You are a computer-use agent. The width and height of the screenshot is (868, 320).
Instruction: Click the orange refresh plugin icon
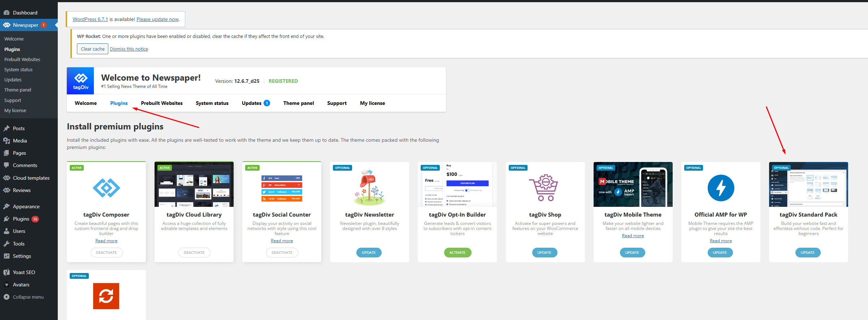pyautogui.click(x=106, y=296)
